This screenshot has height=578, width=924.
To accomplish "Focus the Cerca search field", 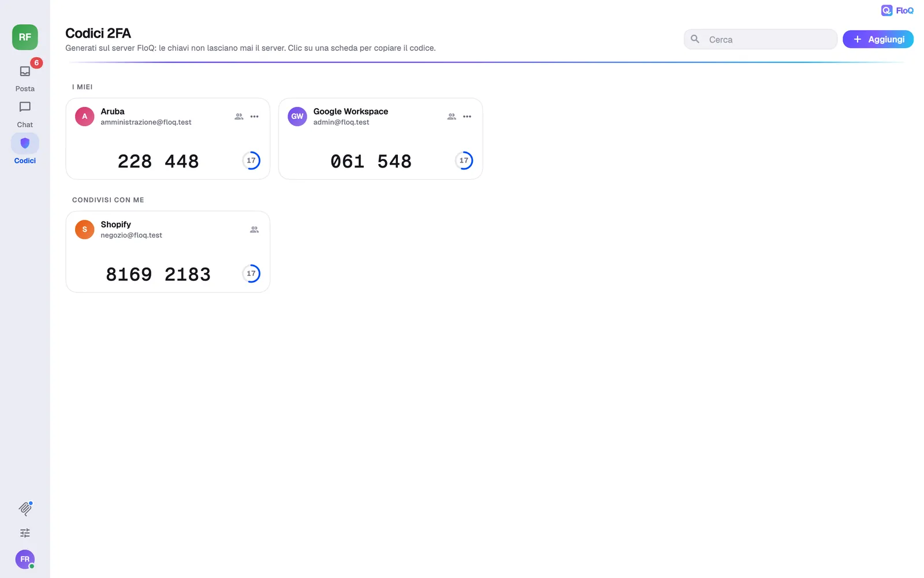I will click(761, 39).
